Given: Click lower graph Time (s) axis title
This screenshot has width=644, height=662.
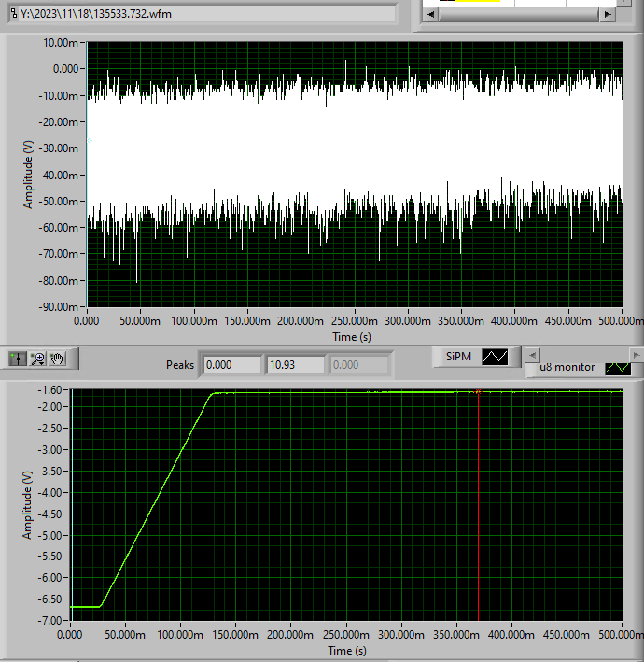Looking at the screenshot, I should (x=347, y=651).
